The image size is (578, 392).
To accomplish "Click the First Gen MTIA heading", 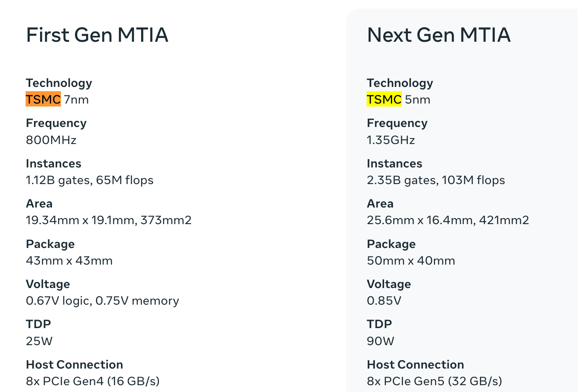I will point(97,35).
